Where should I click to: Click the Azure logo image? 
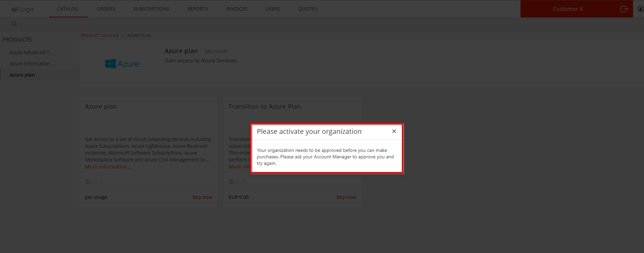point(122,64)
